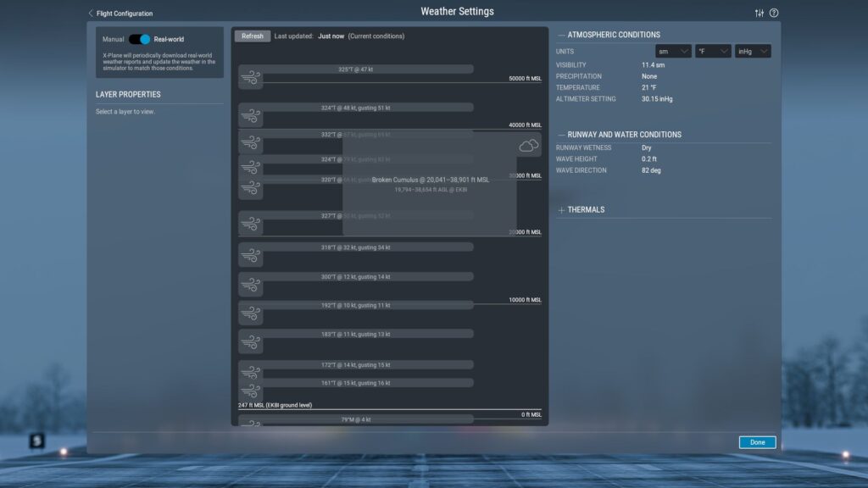Go back to Flight Configuration
This screenshot has height=488, width=868.
click(x=120, y=14)
